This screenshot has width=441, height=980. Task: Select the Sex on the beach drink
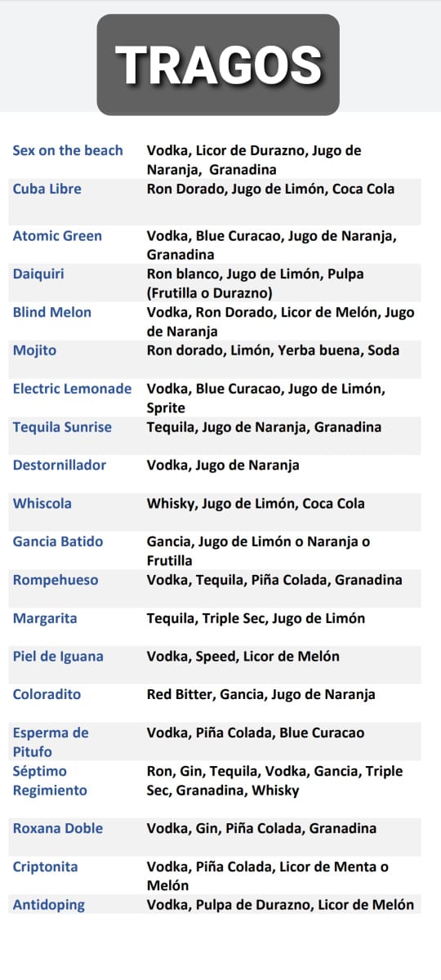(68, 150)
